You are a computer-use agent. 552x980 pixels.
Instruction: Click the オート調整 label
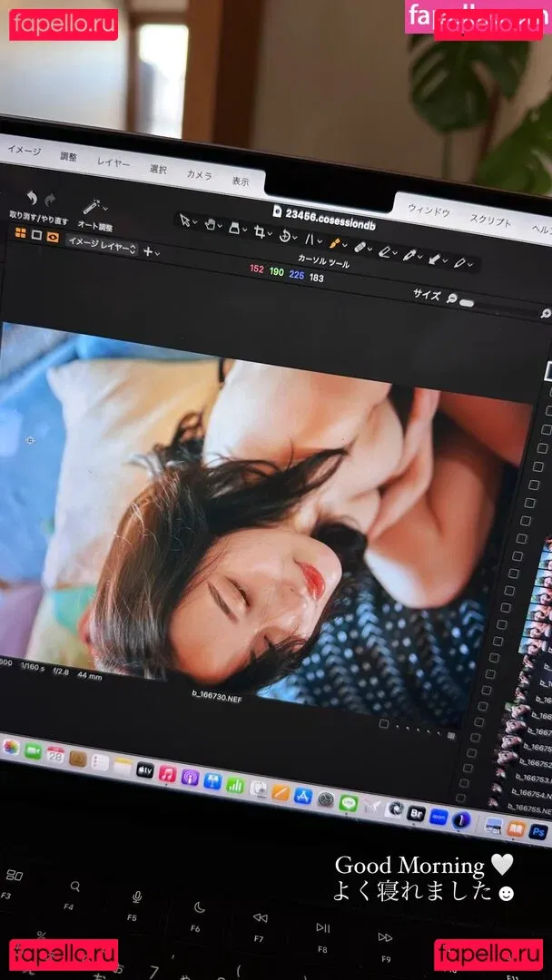click(95, 225)
